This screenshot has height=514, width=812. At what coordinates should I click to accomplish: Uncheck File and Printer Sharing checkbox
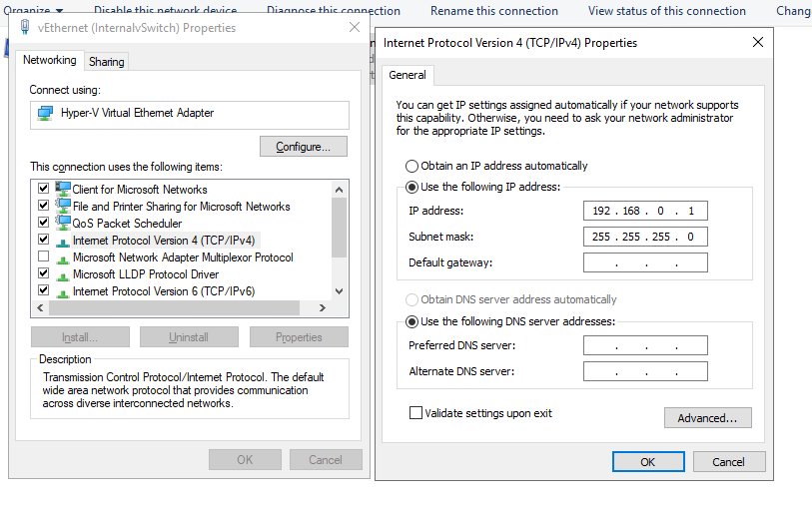click(44, 206)
